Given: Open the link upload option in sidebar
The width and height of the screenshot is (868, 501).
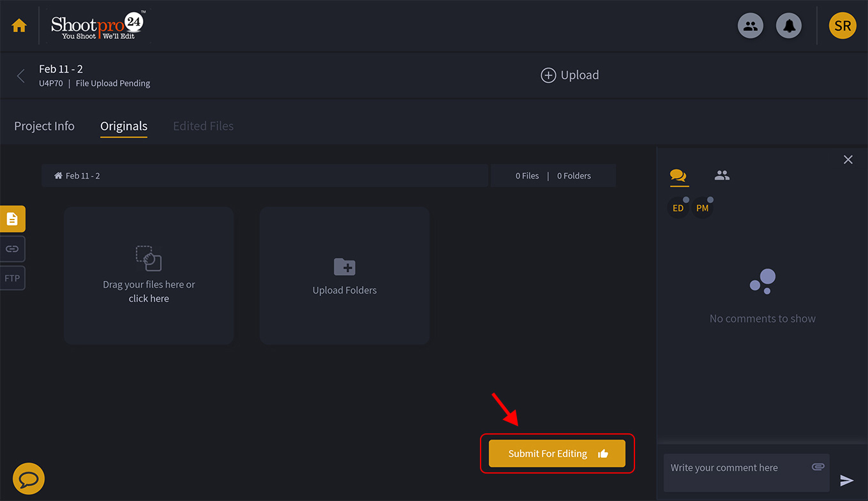Looking at the screenshot, I should (11, 249).
